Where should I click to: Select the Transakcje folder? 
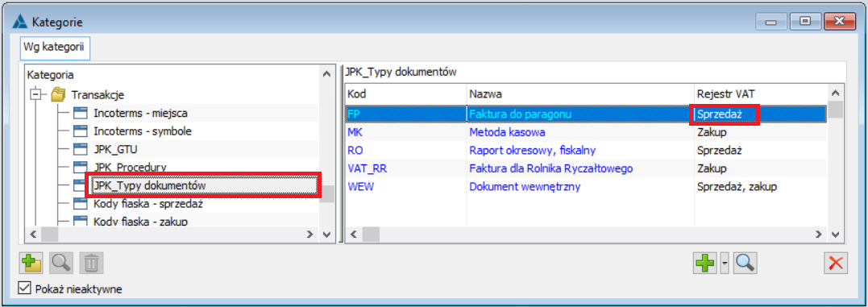pos(98,94)
